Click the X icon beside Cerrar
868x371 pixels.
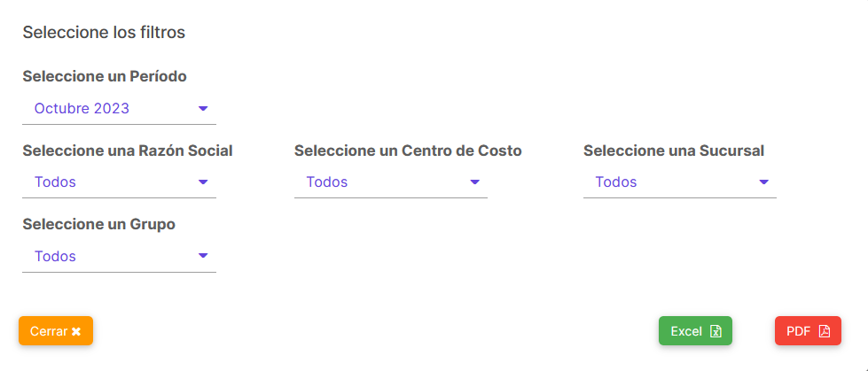[x=76, y=331]
